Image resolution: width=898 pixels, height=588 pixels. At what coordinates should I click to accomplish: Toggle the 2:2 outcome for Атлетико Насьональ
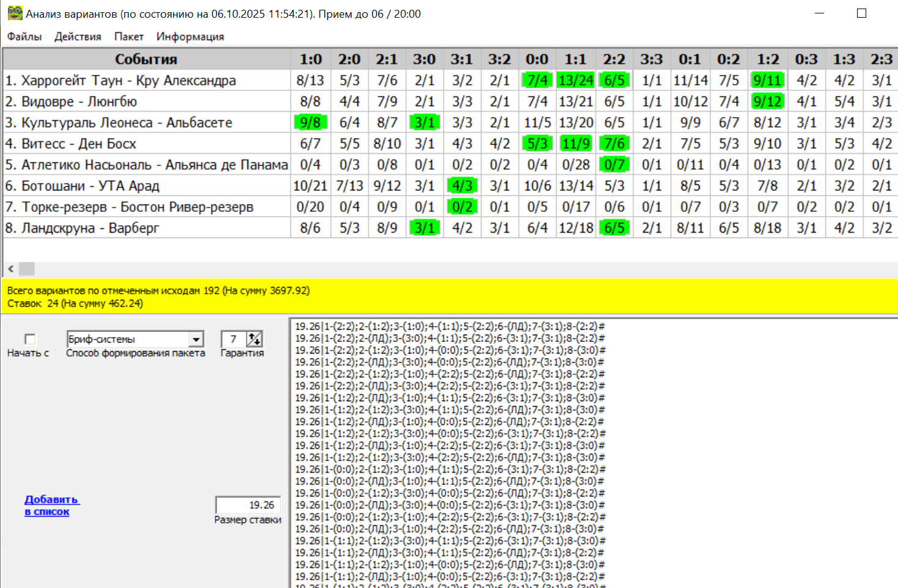(x=614, y=165)
